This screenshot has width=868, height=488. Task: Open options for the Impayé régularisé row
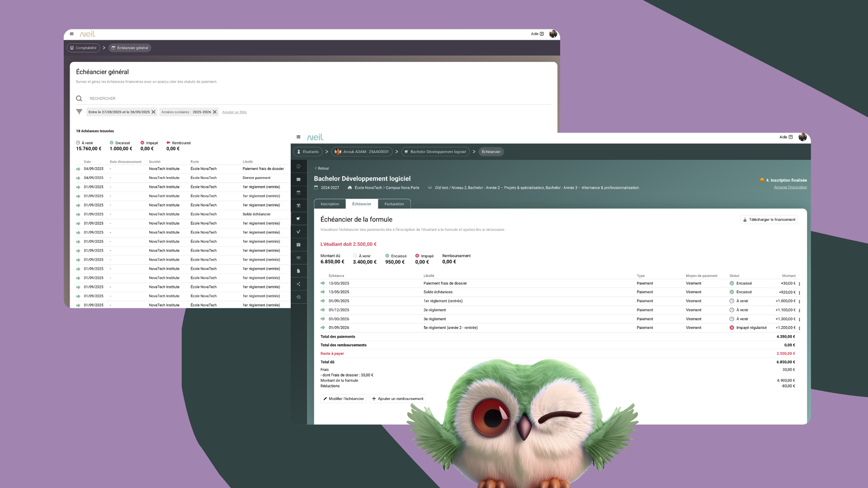tap(799, 328)
